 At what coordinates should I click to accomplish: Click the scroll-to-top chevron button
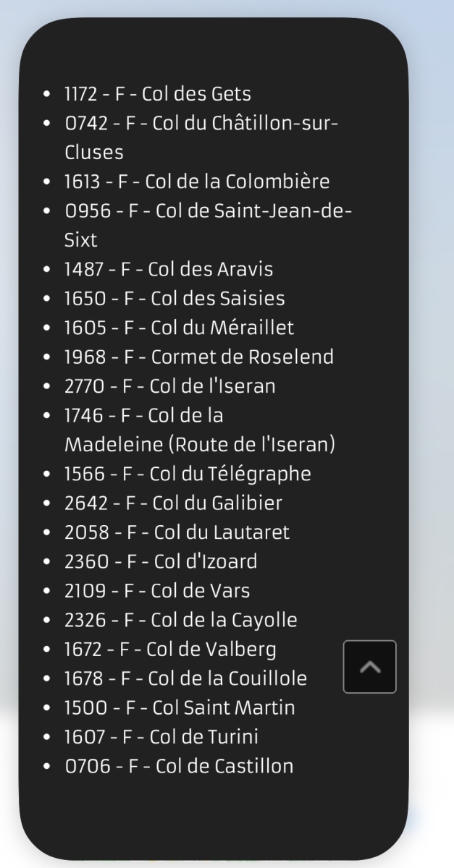(369, 667)
